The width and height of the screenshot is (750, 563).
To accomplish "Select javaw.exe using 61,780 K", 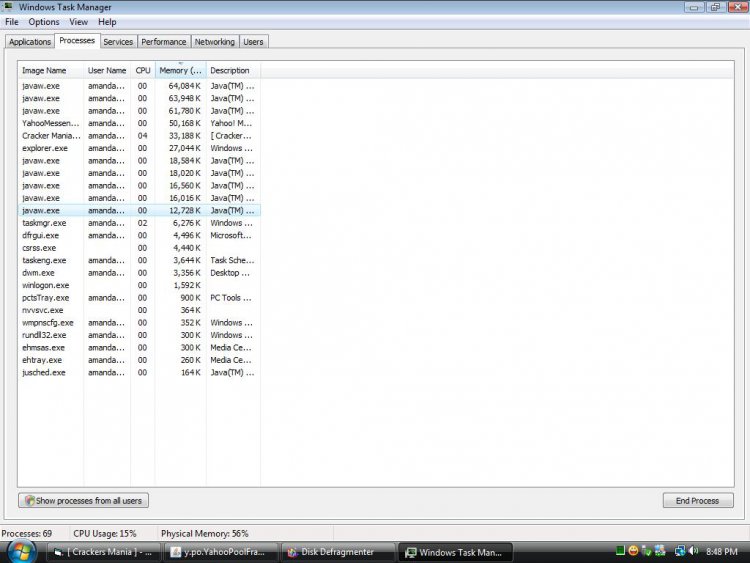I will pos(139,110).
